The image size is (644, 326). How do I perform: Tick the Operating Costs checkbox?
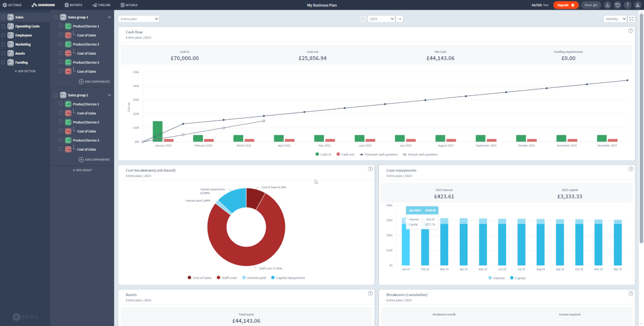(x=3, y=26)
